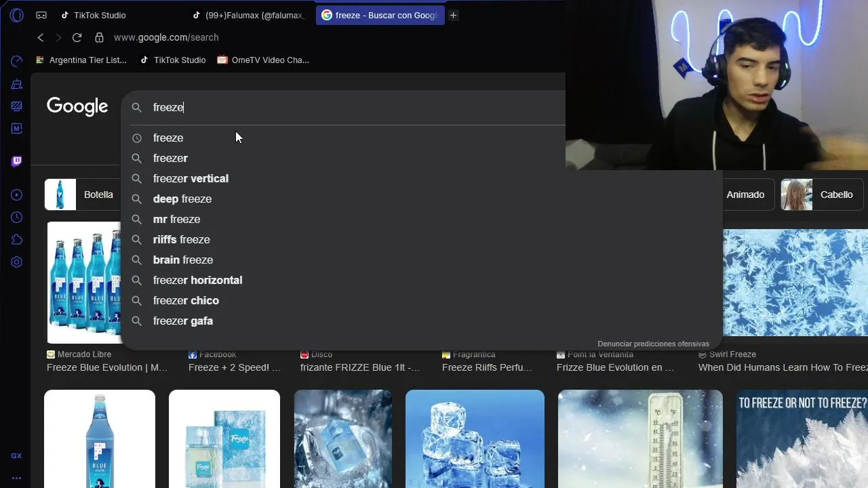Open 'Frizze Blue Evolution en' result
Viewport: 868px width, 488px height.
(x=615, y=367)
